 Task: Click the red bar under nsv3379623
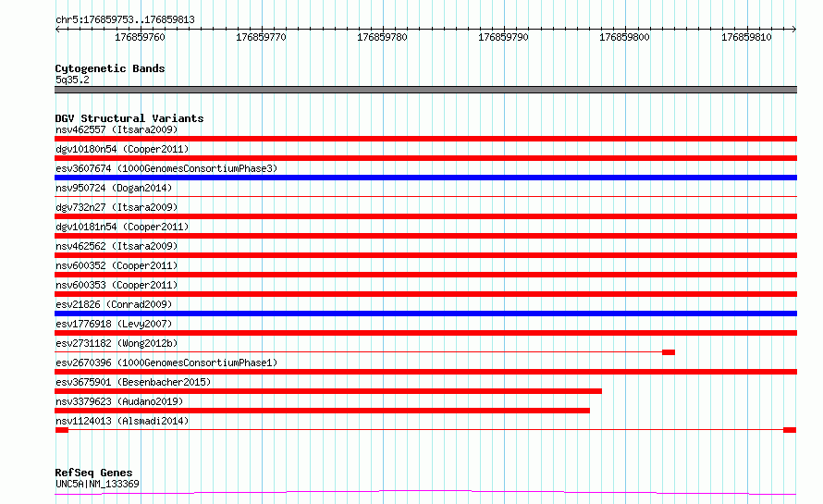click(323, 411)
